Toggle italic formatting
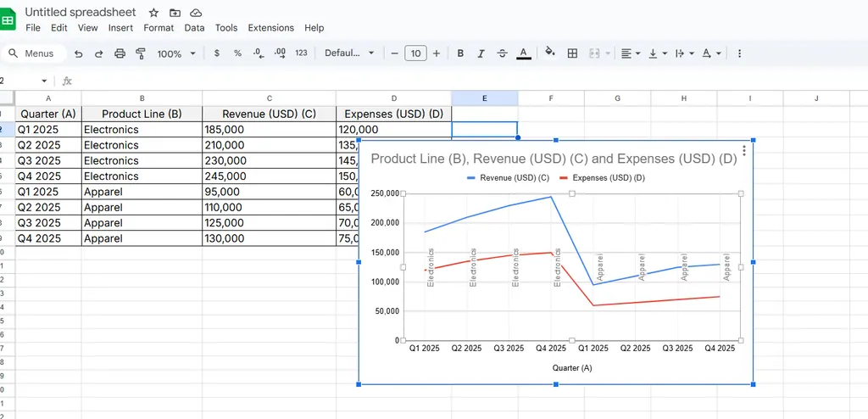 point(481,53)
